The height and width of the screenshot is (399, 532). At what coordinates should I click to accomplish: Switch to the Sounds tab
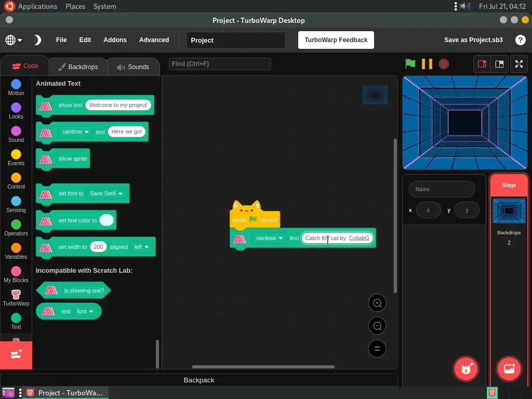[134, 67]
